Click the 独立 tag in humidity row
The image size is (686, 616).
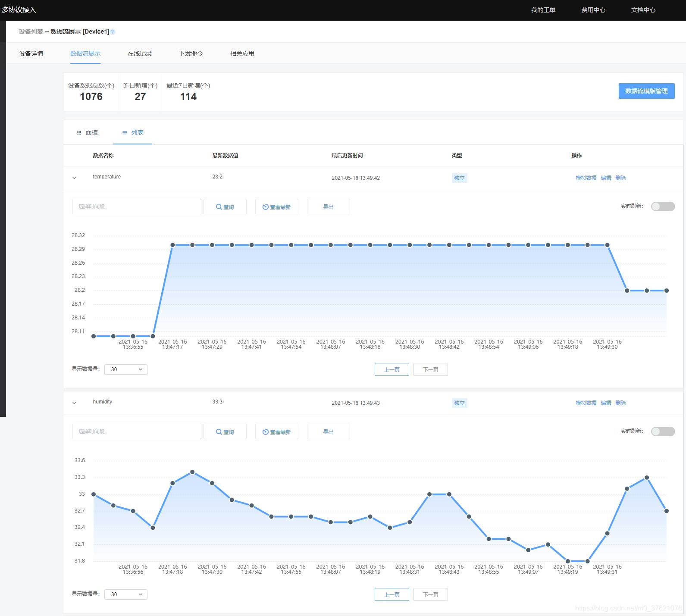point(460,403)
